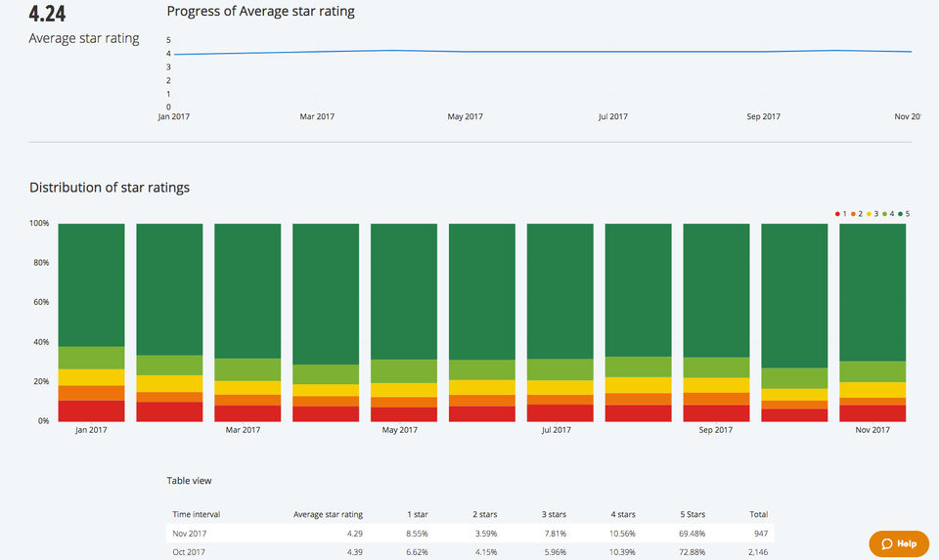Toggle the 1-star red legend dot
The width and height of the screenshot is (939, 560).
click(x=837, y=212)
